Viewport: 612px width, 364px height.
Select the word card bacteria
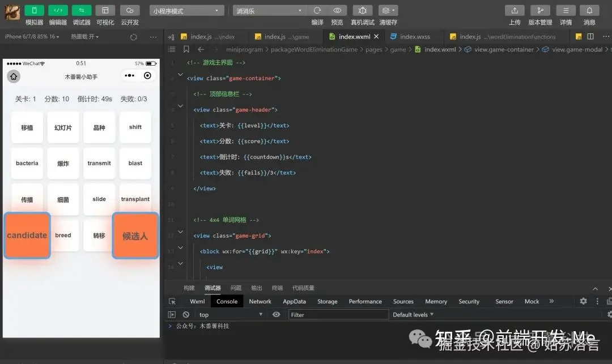(27, 163)
